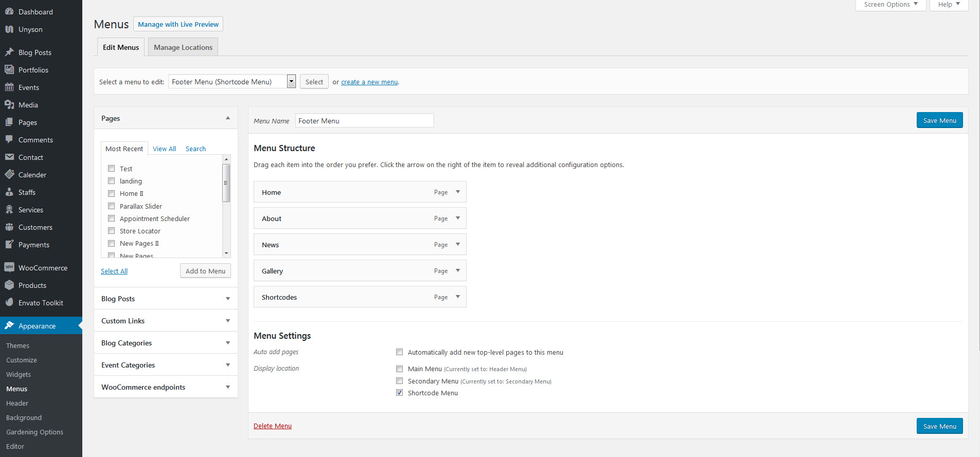980x457 pixels.
Task: Check the Appointment Scheduler checkbox
Action: click(x=111, y=218)
